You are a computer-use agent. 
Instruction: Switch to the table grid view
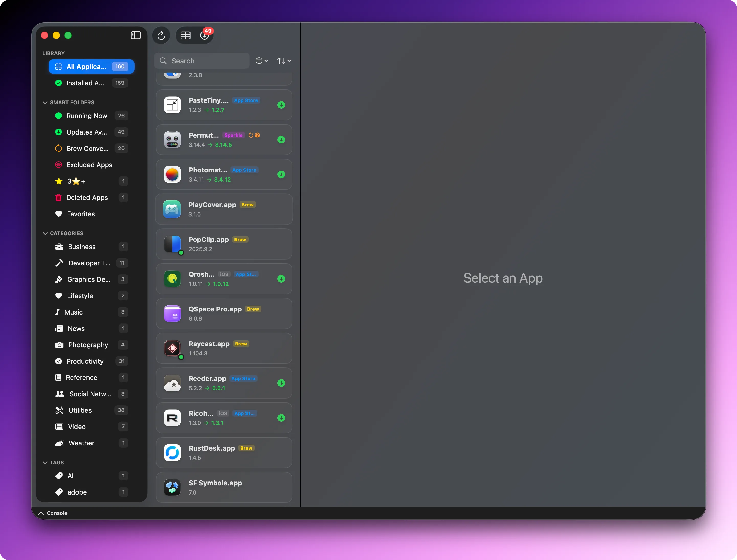click(x=185, y=35)
